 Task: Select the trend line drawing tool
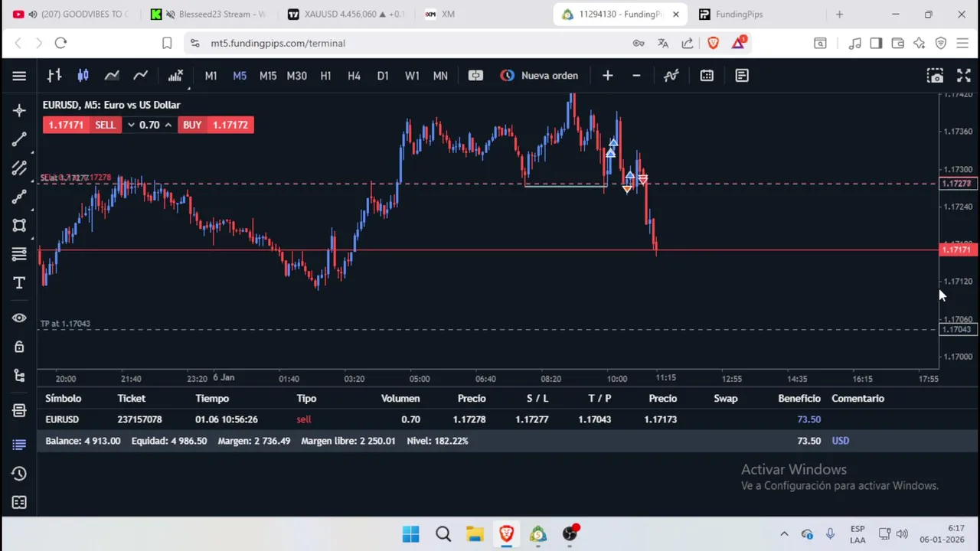point(19,139)
